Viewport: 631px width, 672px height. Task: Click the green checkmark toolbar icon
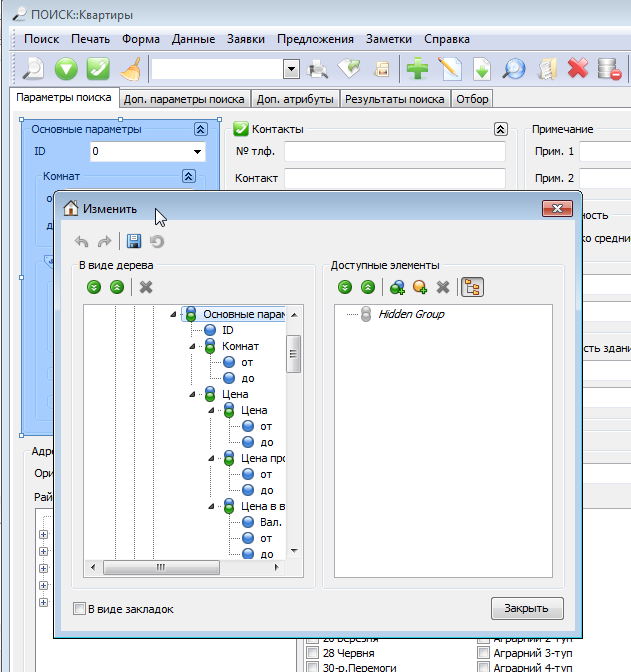point(98,69)
